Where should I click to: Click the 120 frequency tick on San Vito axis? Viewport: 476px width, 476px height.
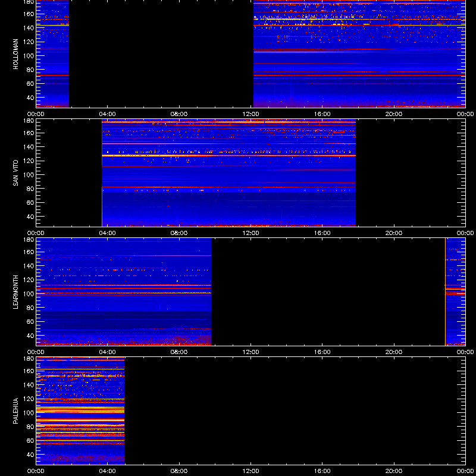click(30, 161)
